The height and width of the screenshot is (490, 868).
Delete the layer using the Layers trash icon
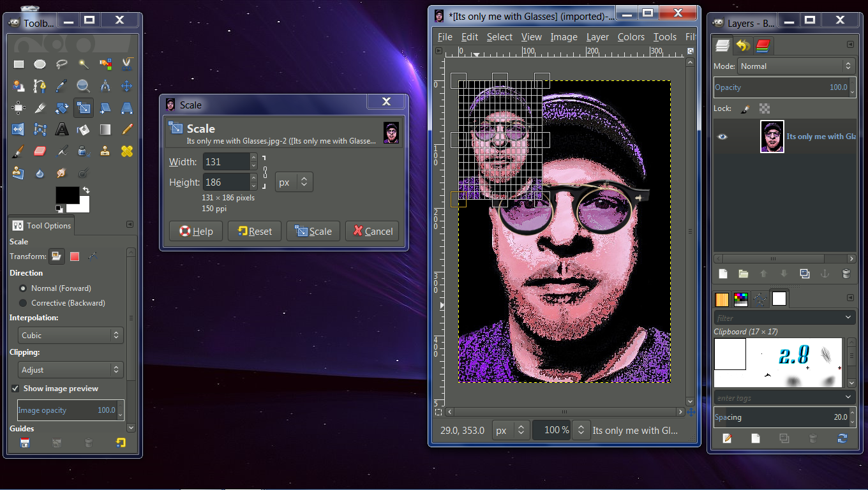(x=846, y=274)
